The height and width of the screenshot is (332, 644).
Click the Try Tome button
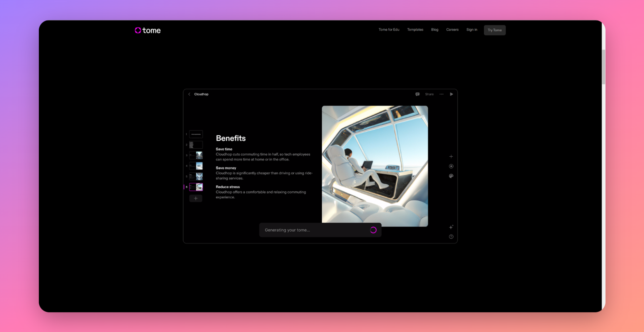coord(495,30)
